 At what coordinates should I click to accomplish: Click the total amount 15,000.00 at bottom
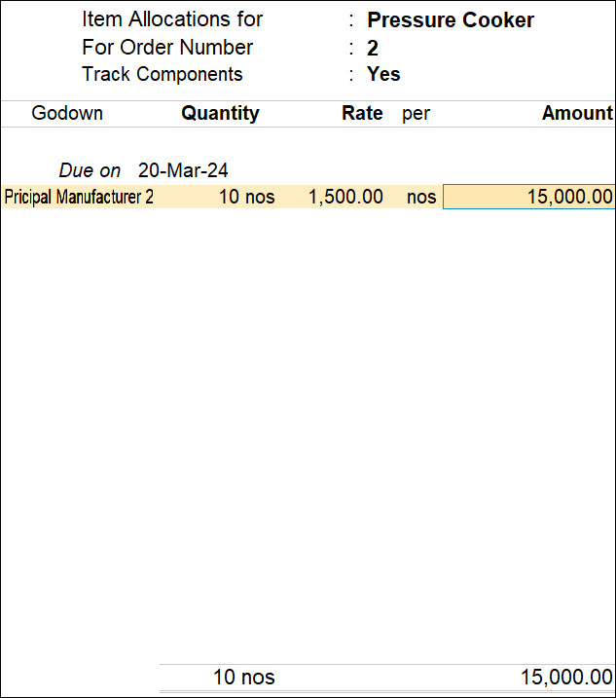[566, 678]
